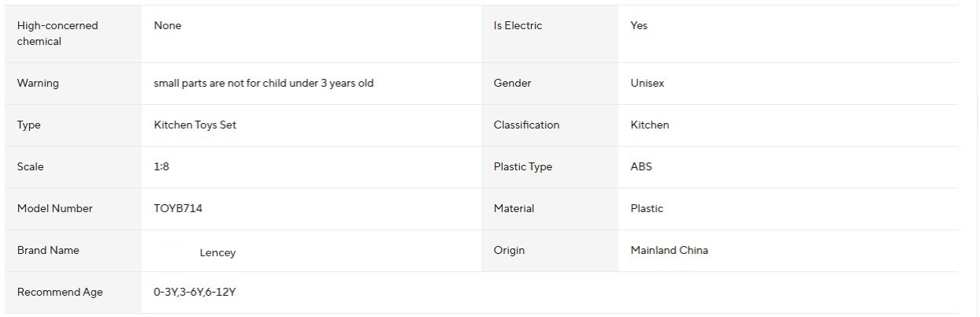The image size is (980, 317).
Task: Click the "Brand Name" attribute label
Action: 48,251
